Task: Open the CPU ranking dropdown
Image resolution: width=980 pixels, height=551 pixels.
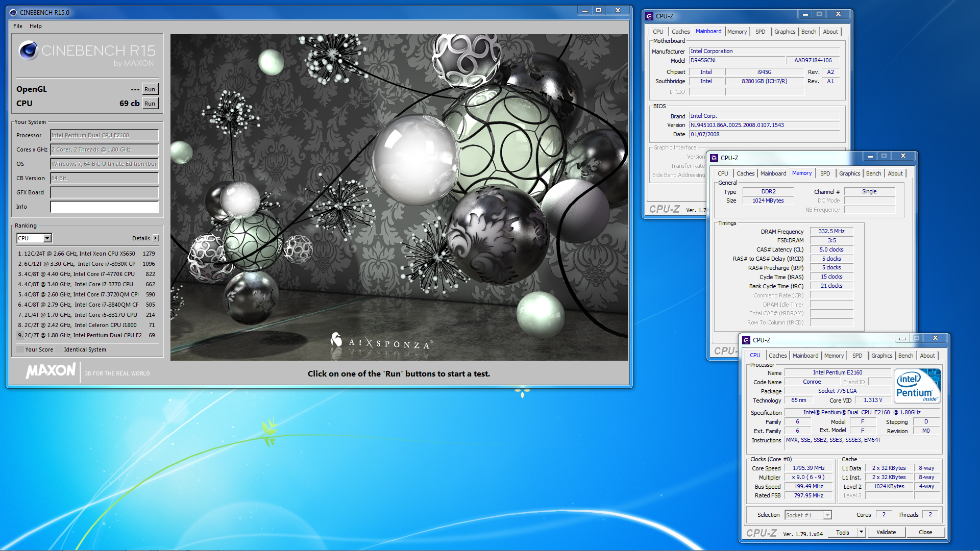Action: coord(34,238)
